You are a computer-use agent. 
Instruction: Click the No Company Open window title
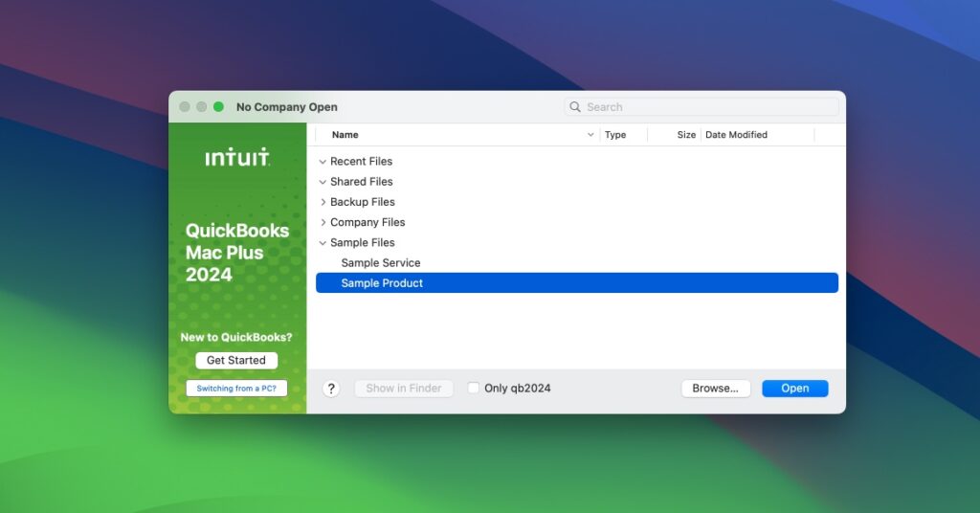coord(287,107)
